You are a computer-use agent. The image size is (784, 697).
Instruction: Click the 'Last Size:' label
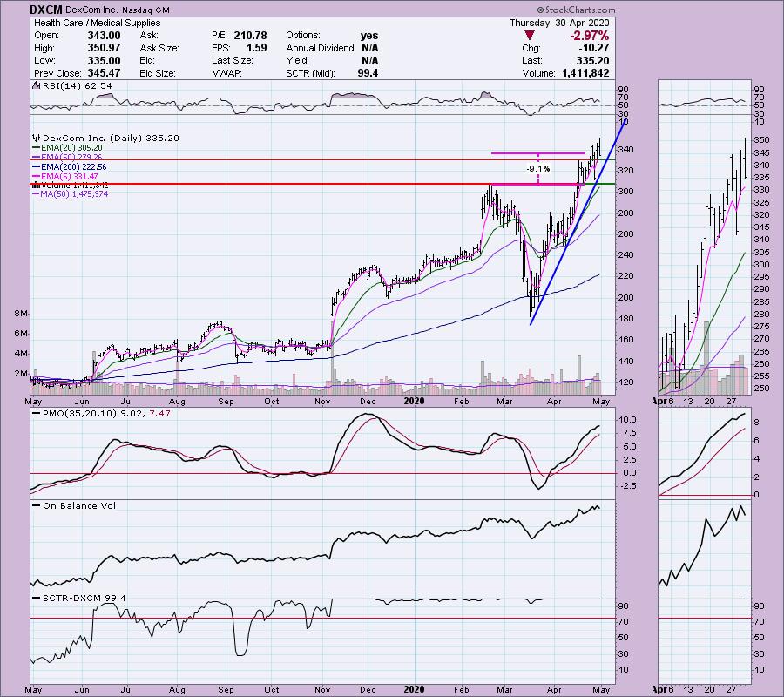pos(232,60)
